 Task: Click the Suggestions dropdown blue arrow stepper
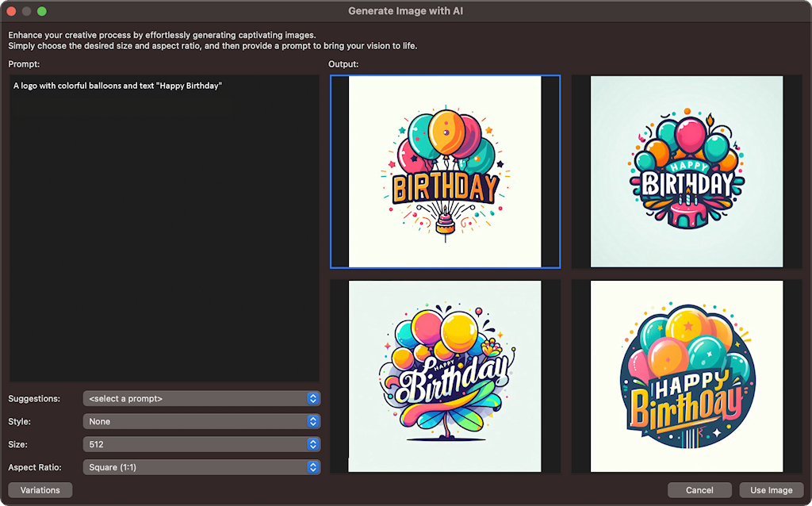pyautogui.click(x=313, y=398)
